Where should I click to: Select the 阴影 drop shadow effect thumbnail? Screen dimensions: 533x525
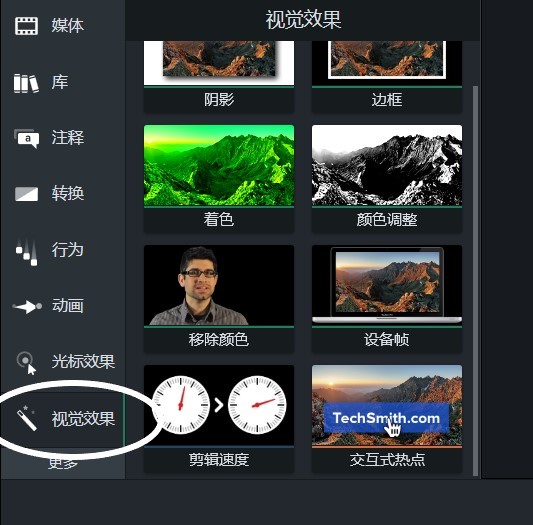(x=219, y=77)
